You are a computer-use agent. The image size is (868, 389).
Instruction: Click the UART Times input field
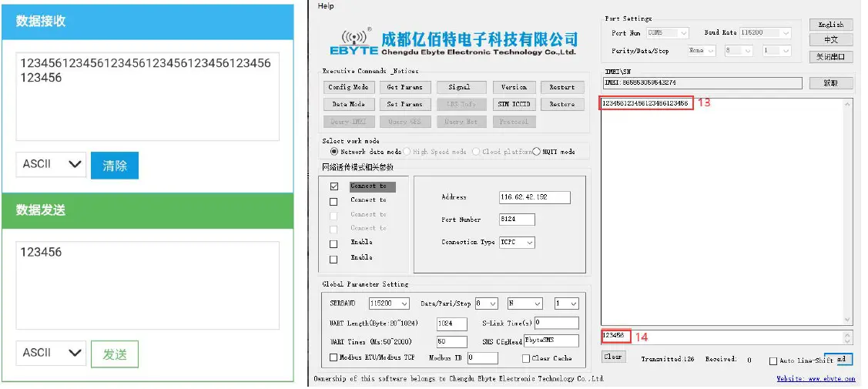click(x=452, y=341)
